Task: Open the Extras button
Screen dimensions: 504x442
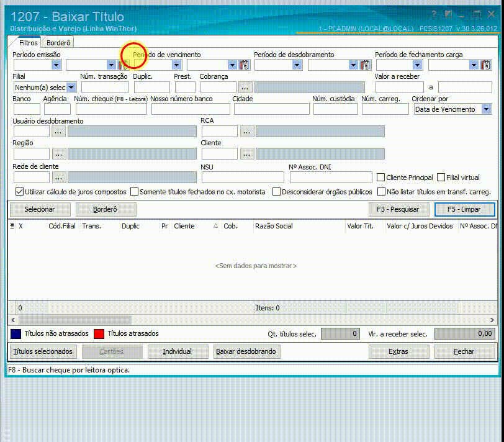Action: (398, 351)
